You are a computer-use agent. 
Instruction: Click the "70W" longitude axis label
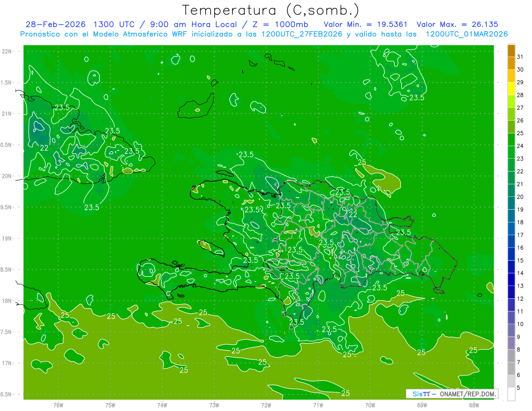[x=370, y=405]
